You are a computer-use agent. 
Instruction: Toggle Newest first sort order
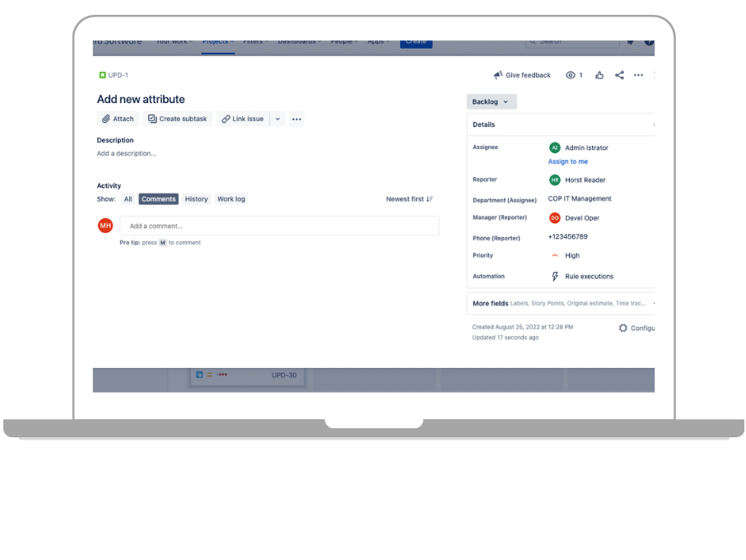(x=409, y=198)
